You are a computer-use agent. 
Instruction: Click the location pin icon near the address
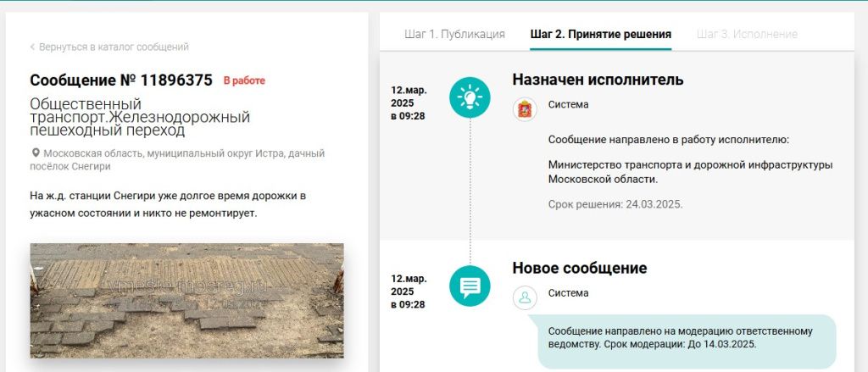point(36,153)
